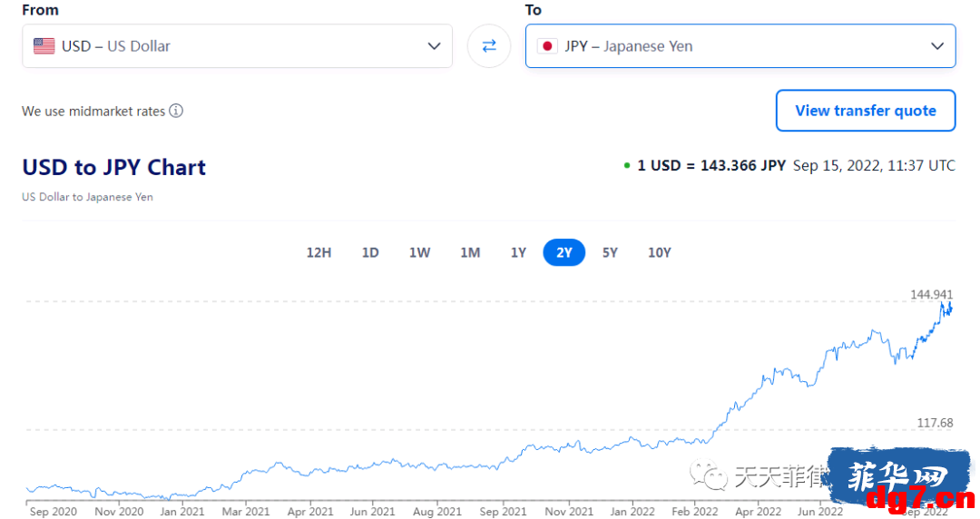The image size is (980, 519).
Task: Switch chart to 1M range
Action: tap(470, 252)
